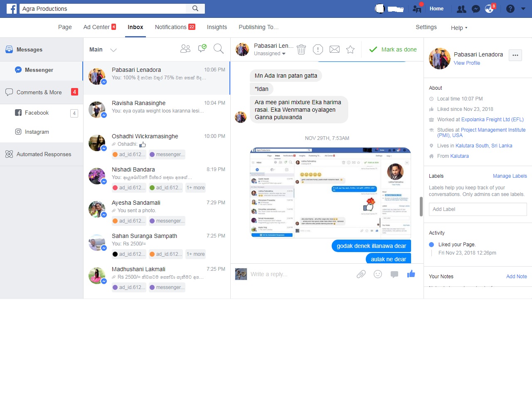Click the search magnifier in top bar
532x402 pixels.
click(195, 8)
